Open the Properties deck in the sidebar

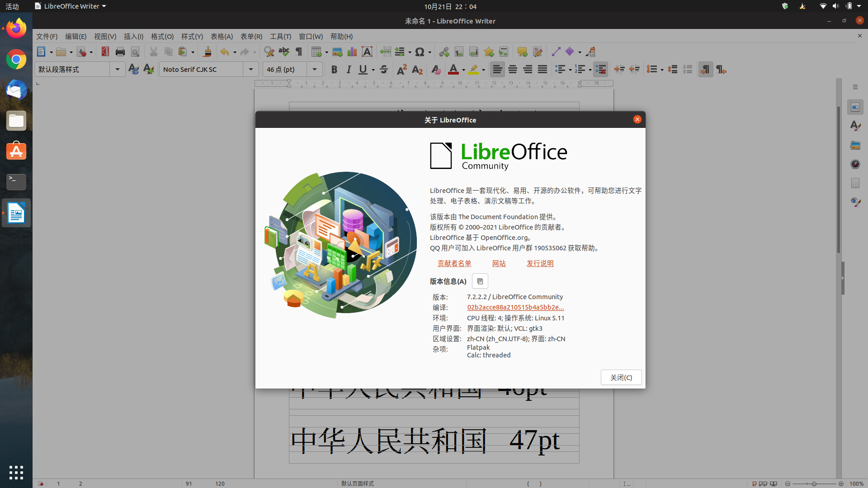click(x=855, y=107)
